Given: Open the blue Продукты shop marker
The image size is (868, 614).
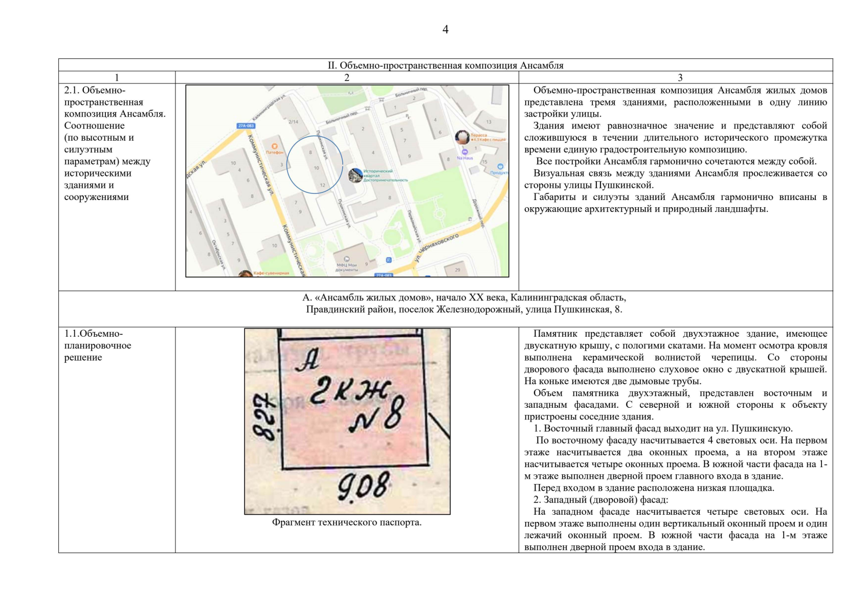Looking at the screenshot, I should (500, 166).
